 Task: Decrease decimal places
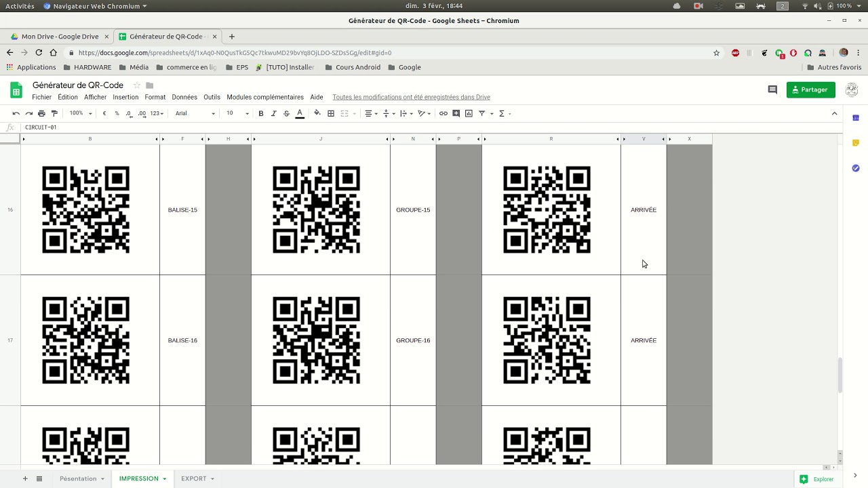click(129, 113)
